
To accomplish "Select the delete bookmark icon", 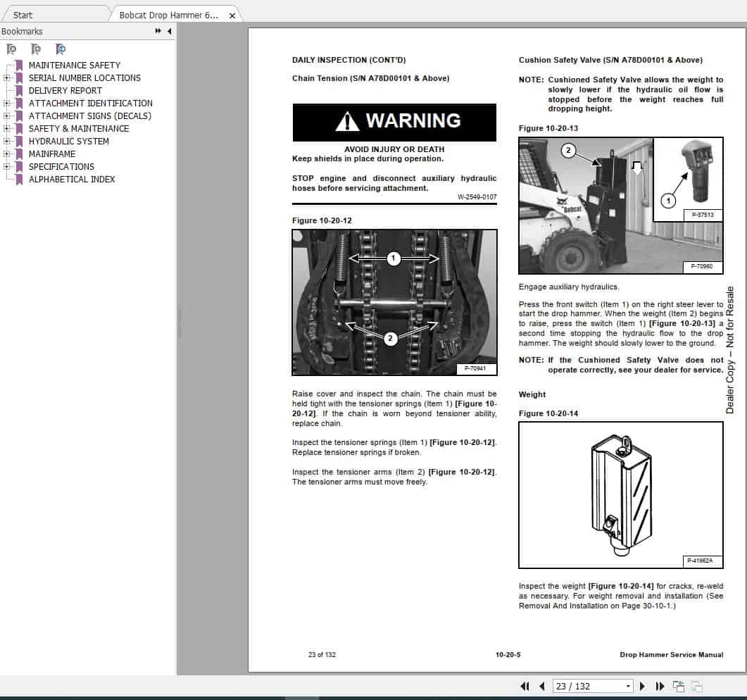I will coord(11,49).
